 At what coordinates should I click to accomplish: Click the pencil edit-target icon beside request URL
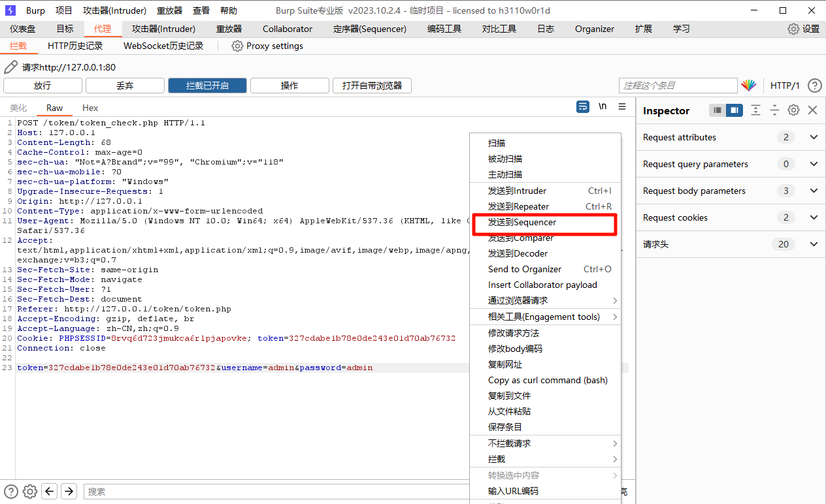tap(10, 67)
